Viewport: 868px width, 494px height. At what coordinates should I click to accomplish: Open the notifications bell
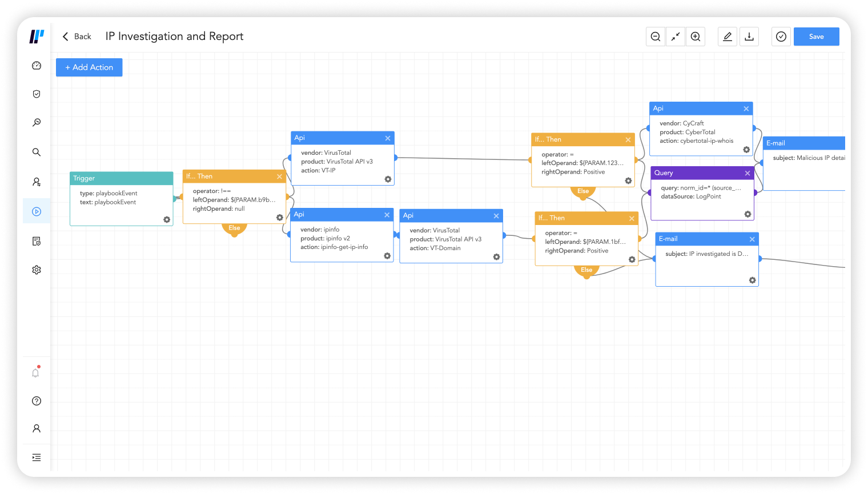pos(36,372)
